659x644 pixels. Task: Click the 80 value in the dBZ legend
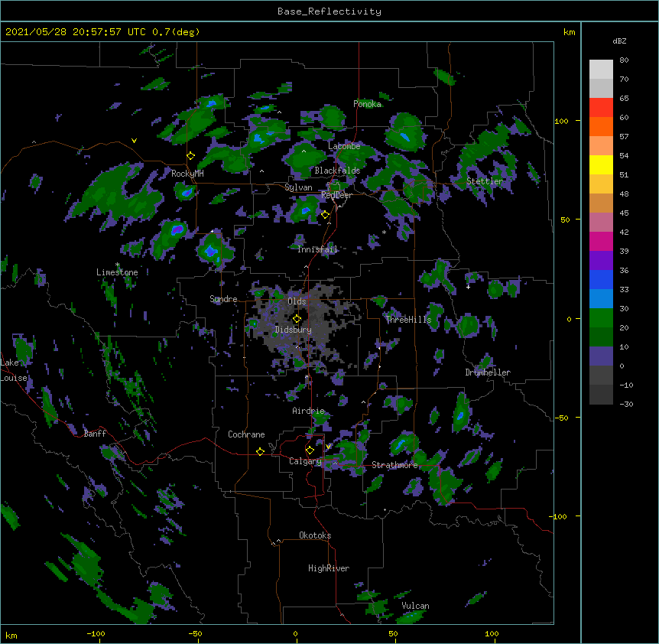point(624,60)
